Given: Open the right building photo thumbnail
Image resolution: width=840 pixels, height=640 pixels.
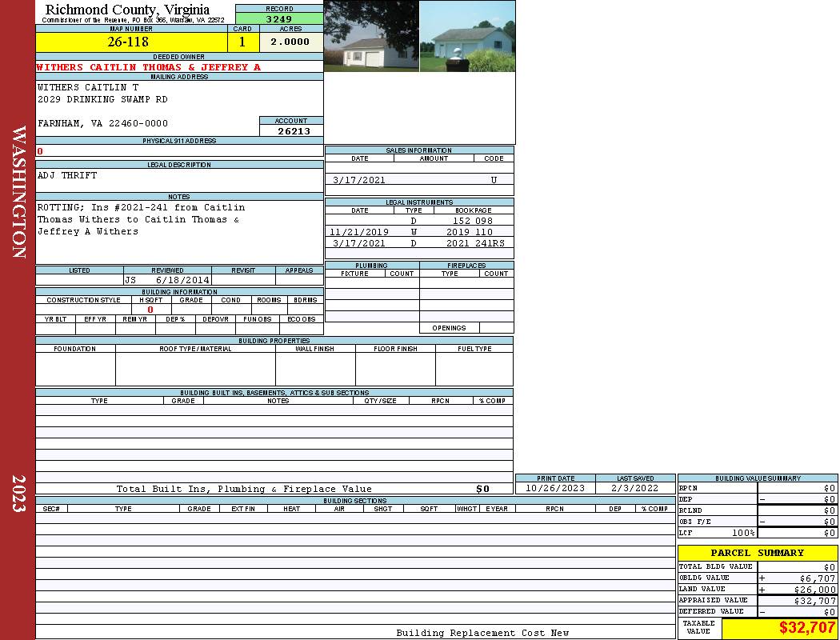Looking at the screenshot, I should [467, 36].
